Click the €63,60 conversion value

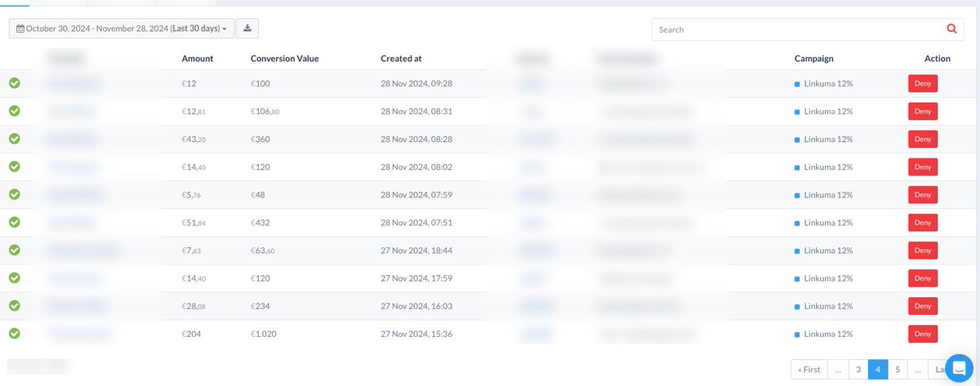(x=263, y=250)
